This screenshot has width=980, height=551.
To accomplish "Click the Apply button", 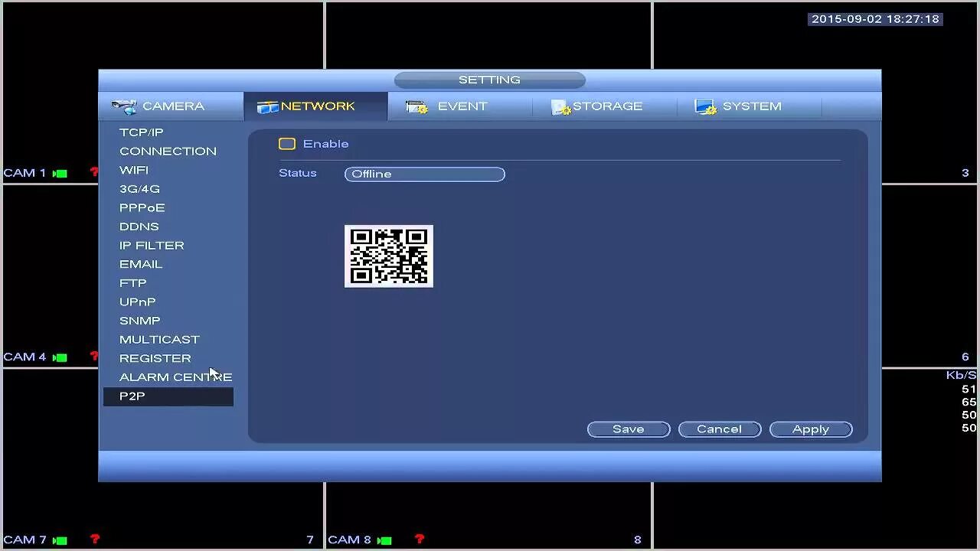I will coord(811,429).
